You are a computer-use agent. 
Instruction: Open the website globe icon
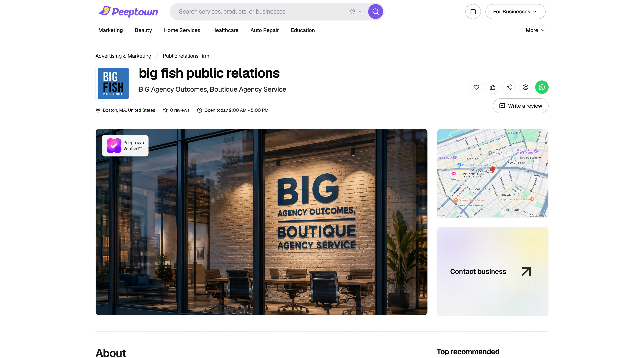[x=525, y=87]
